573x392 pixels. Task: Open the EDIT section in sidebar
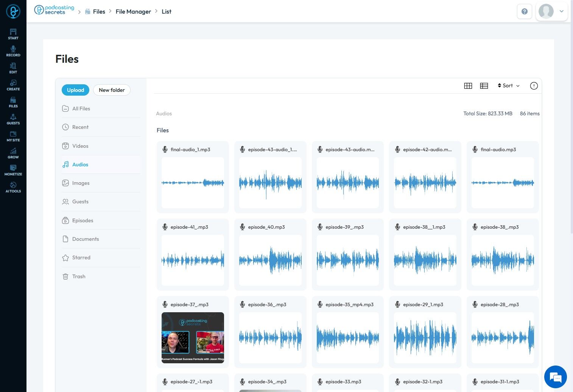coord(13,68)
